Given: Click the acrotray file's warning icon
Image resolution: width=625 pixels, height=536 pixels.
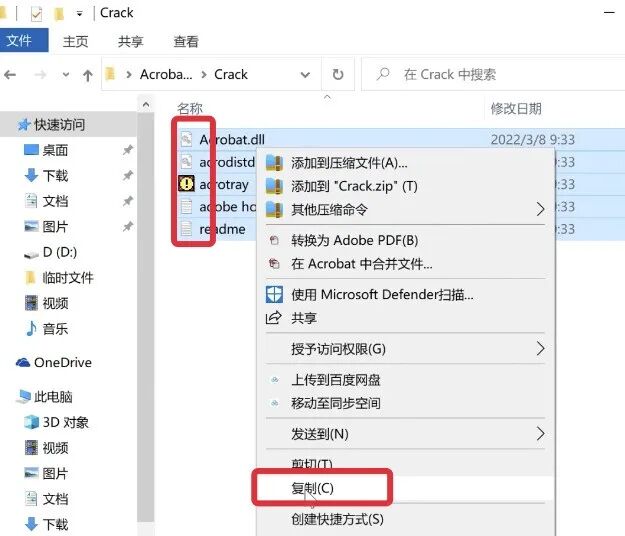Looking at the screenshot, I should (x=186, y=184).
